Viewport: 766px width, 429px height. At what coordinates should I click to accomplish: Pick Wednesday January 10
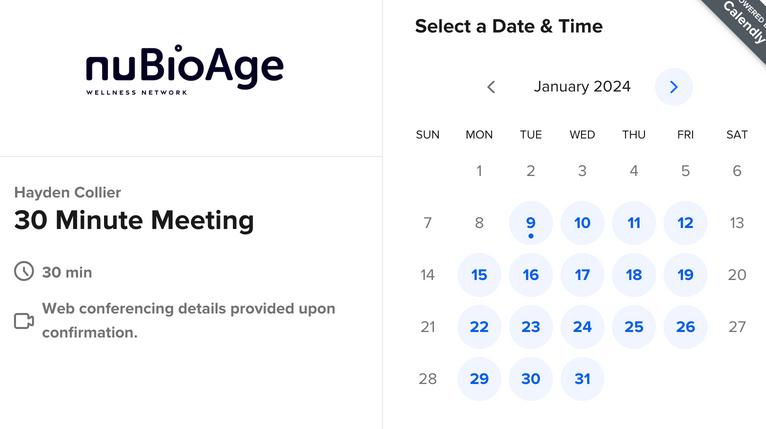tap(582, 223)
